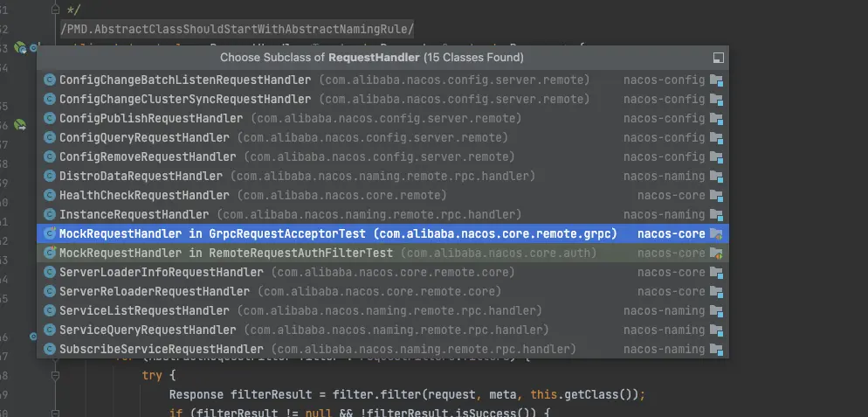Click fold marker beside the comment end
The width and height of the screenshot is (868, 417).
[x=55, y=10]
